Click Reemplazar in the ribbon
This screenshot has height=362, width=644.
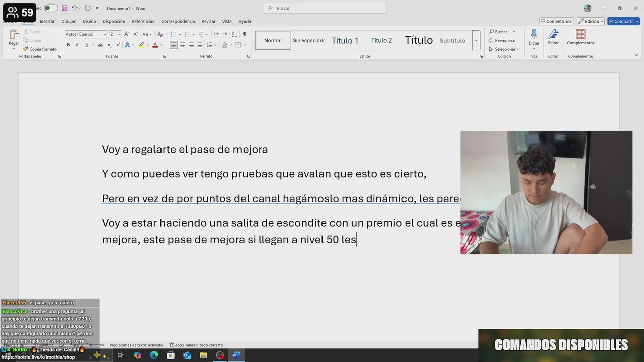pos(502,40)
